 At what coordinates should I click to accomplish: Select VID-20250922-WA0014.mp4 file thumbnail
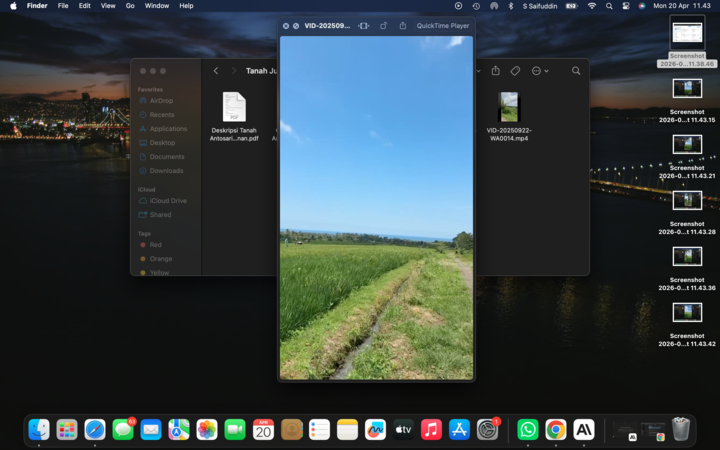tap(509, 107)
